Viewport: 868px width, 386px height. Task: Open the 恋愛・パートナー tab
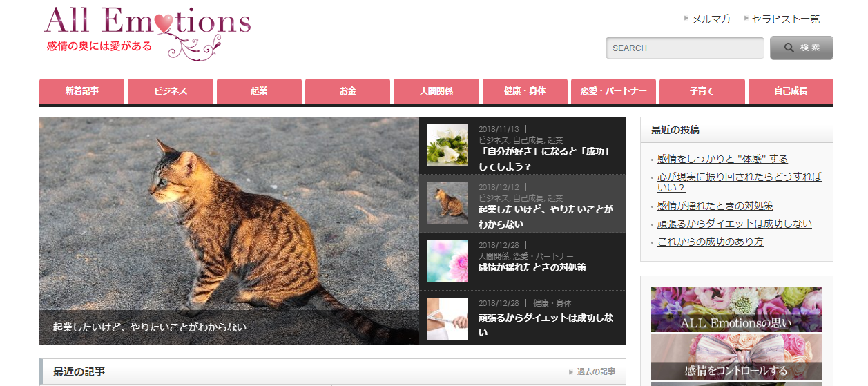(614, 91)
